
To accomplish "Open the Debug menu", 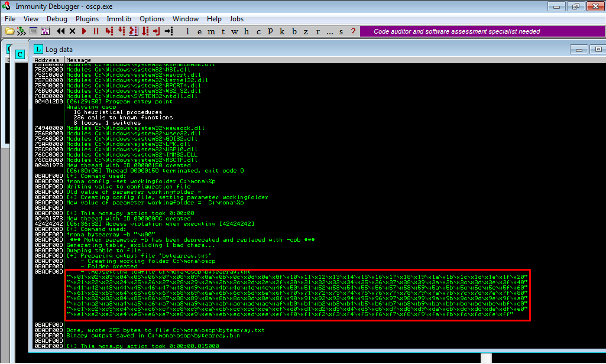I will tap(57, 18).
